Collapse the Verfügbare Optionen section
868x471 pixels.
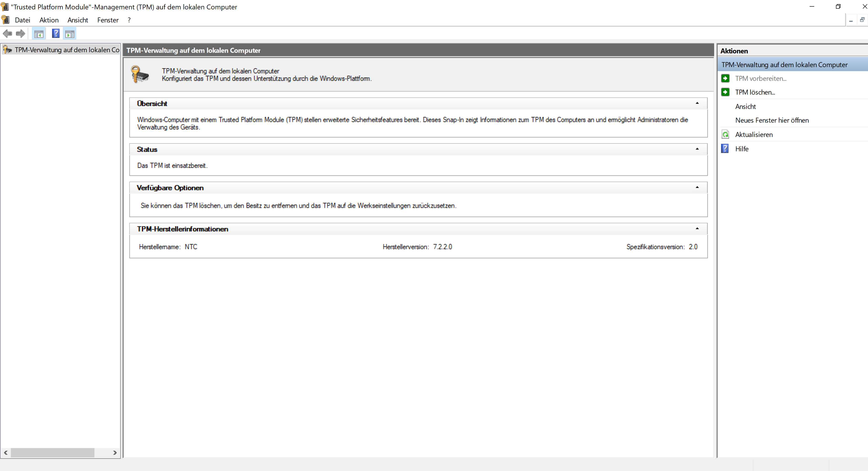[697, 188]
